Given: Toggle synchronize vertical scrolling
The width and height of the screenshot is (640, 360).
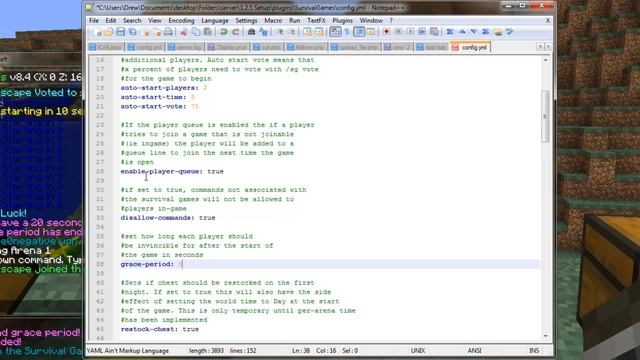Looking at the screenshot, I should 307,32.
